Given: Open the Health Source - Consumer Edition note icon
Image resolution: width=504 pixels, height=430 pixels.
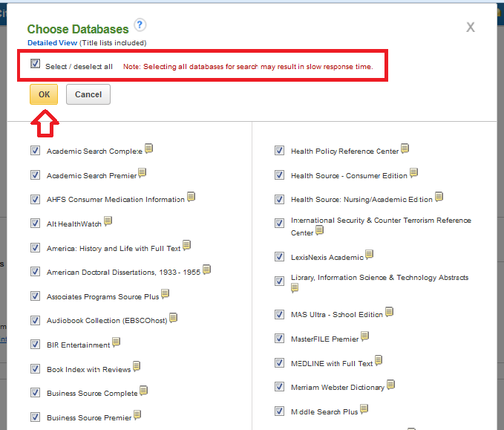Looking at the screenshot, I should pos(413,173).
